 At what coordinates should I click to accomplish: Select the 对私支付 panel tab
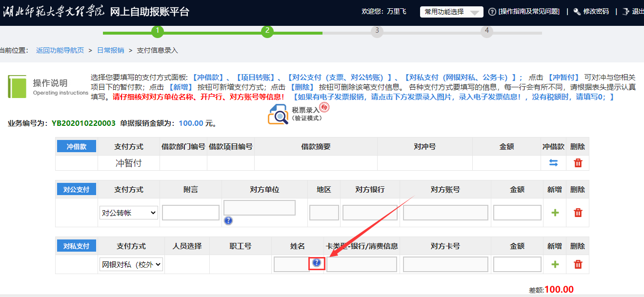[77, 246]
